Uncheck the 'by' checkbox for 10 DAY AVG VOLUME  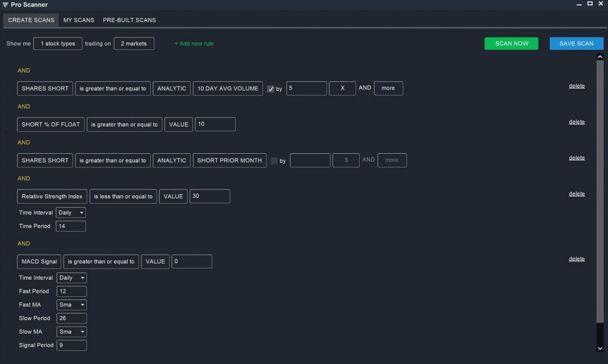pyautogui.click(x=271, y=88)
